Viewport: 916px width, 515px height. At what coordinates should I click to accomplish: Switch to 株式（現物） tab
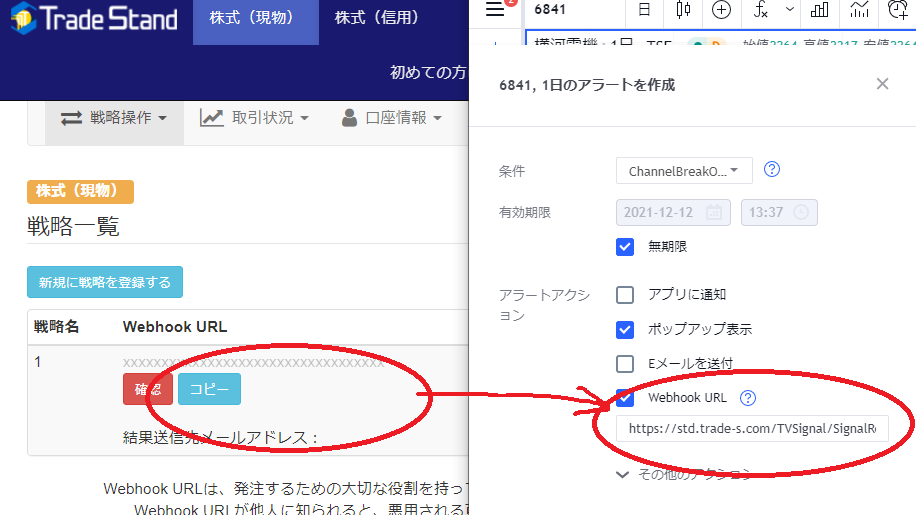tap(256, 22)
